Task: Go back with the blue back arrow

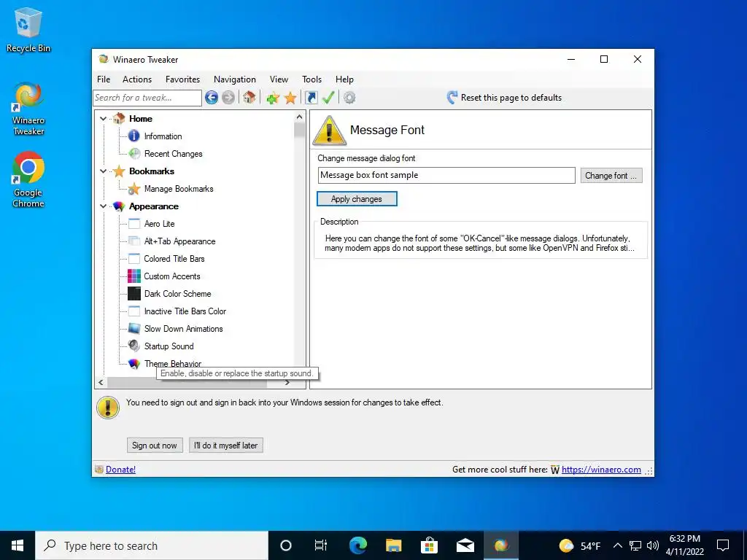Action: [212, 98]
